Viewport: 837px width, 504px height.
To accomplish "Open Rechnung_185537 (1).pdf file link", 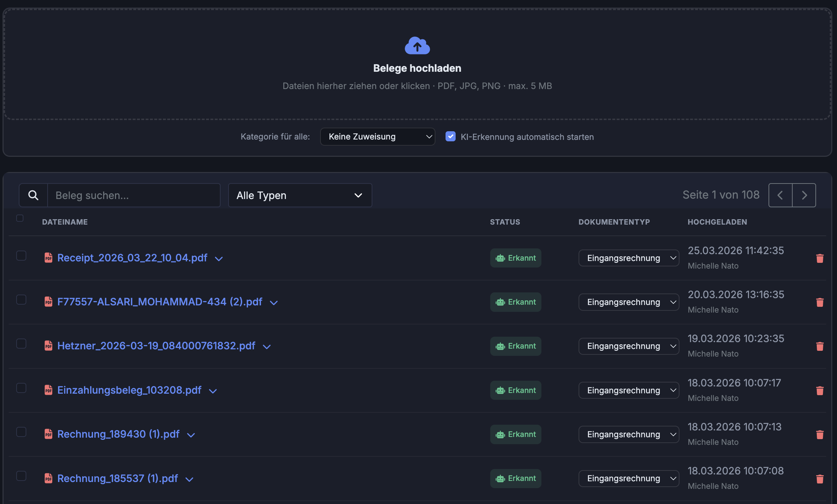I will [118, 478].
